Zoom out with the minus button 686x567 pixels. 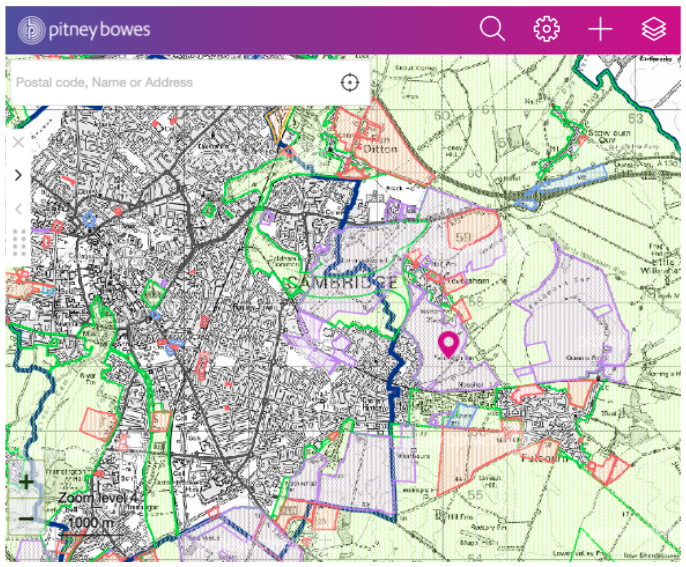tap(26, 519)
